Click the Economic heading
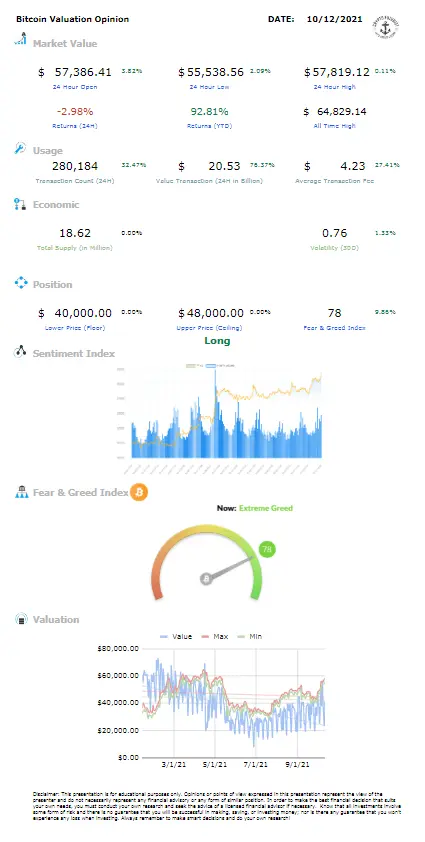The height and width of the screenshot is (842, 425). (56, 205)
